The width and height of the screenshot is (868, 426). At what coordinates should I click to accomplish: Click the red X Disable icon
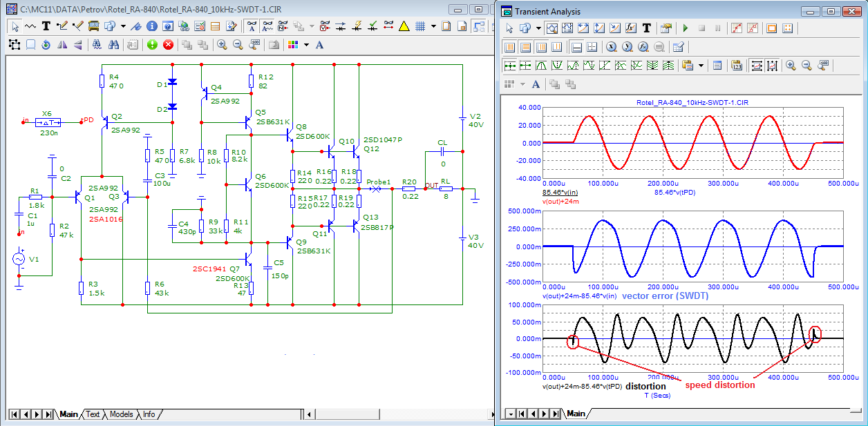tap(167, 44)
